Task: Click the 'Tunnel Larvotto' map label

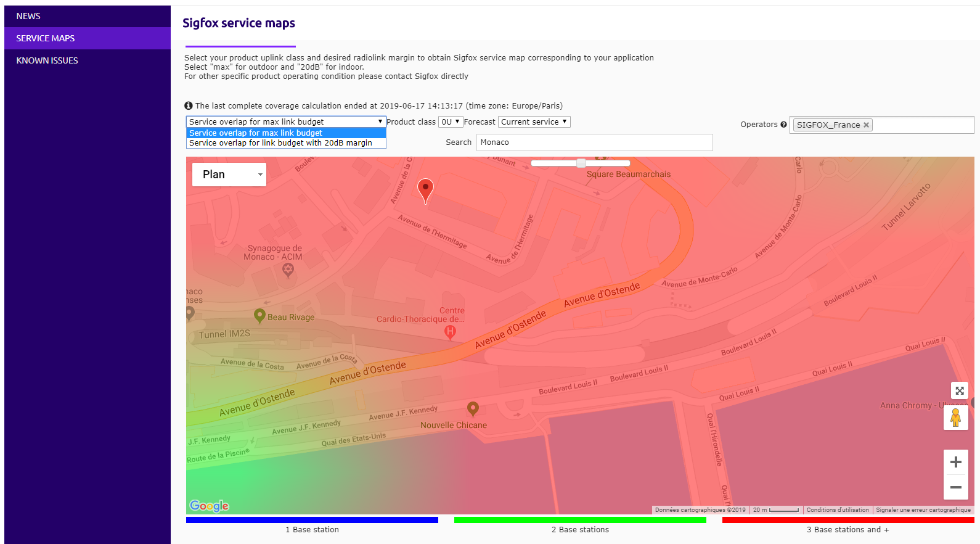Action: pyautogui.click(x=906, y=207)
